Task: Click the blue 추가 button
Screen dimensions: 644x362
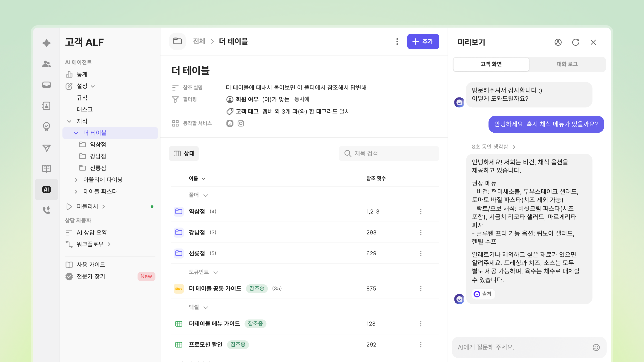Action: pyautogui.click(x=423, y=41)
